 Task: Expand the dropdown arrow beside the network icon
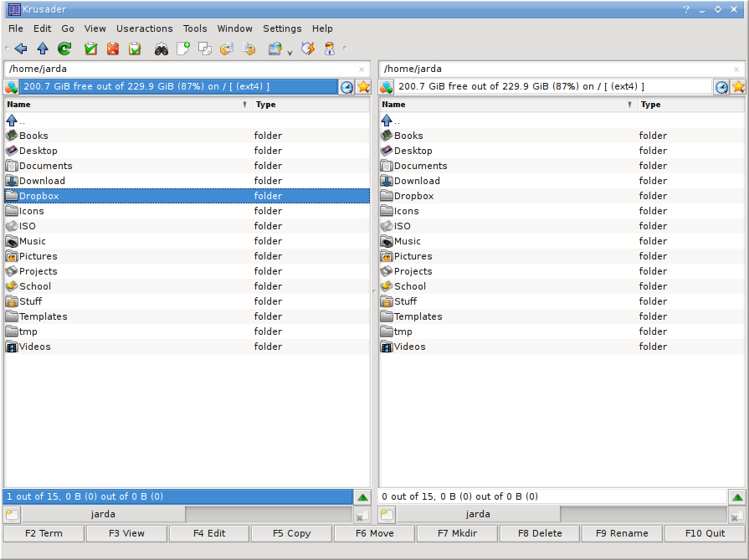[290, 53]
